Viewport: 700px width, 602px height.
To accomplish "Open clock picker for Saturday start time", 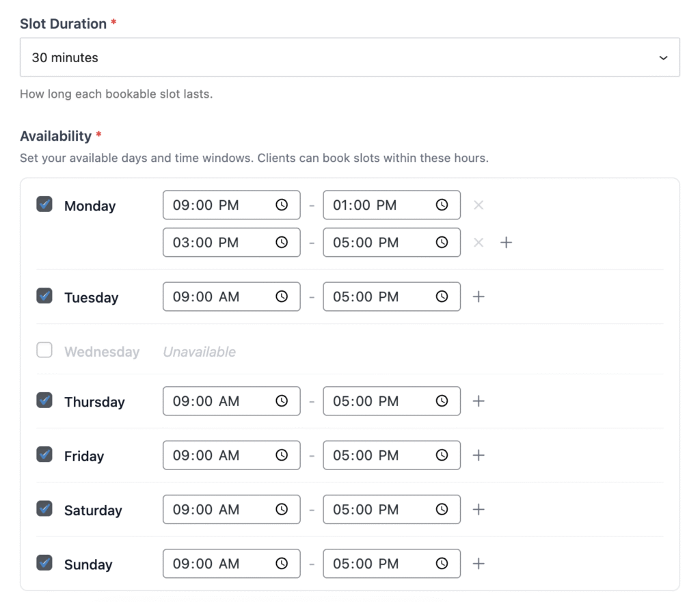I will pyautogui.click(x=282, y=510).
